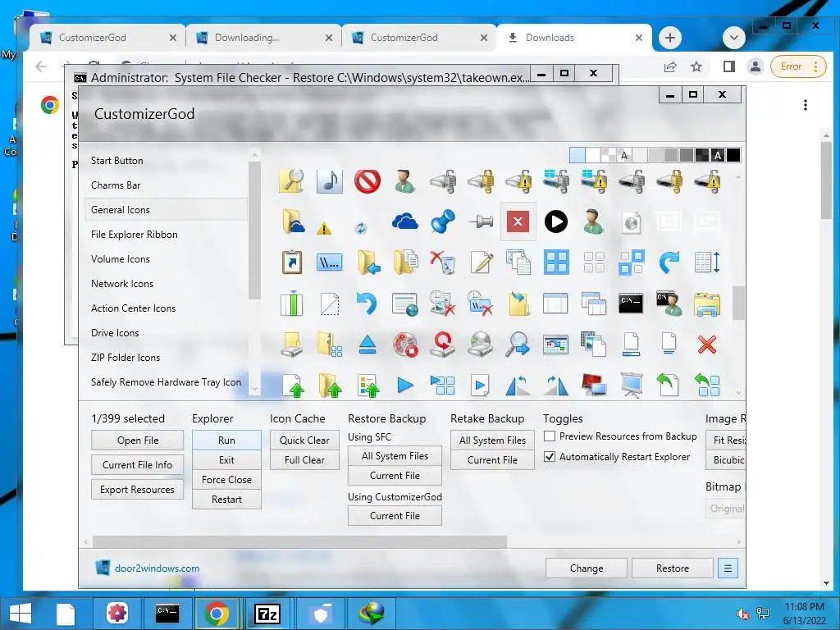840x630 pixels.
Task: Open door2windows.com link
Action: pos(157,568)
